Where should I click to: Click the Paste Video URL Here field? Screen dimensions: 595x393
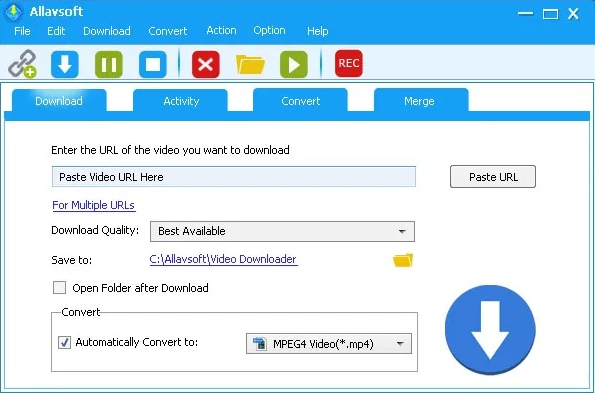click(x=234, y=177)
